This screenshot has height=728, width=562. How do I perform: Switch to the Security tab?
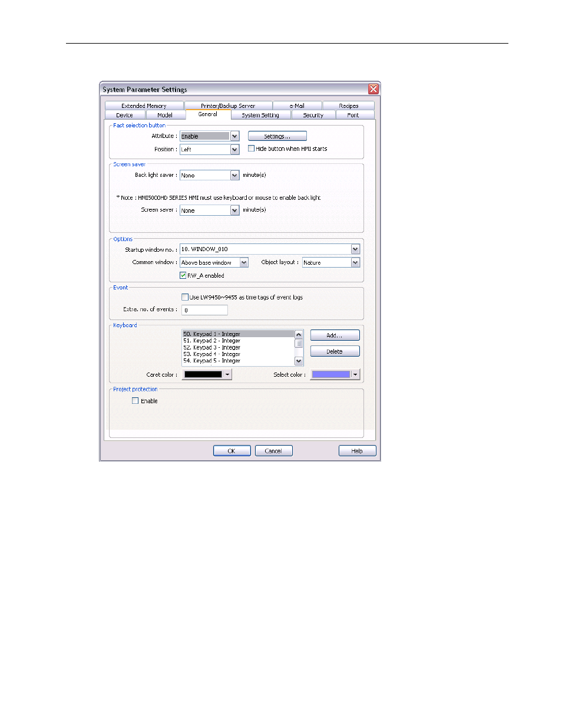tap(313, 115)
